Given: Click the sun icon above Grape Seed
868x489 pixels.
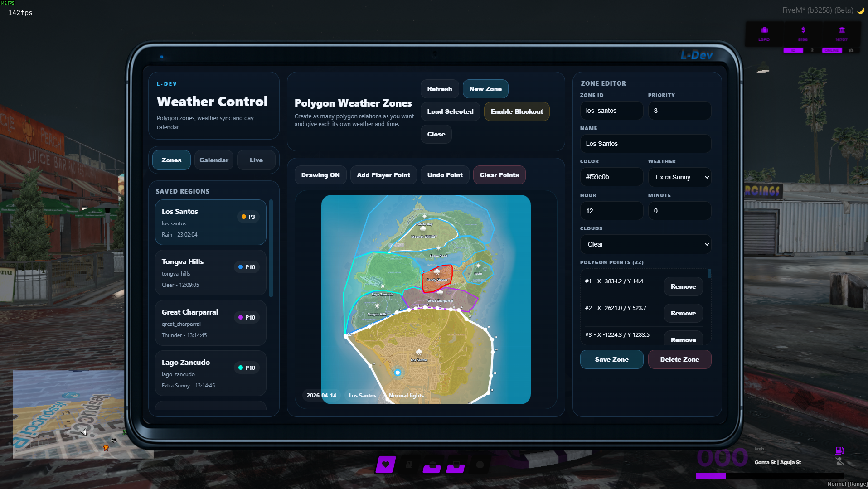Looking at the screenshot, I should click(x=438, y=248).
